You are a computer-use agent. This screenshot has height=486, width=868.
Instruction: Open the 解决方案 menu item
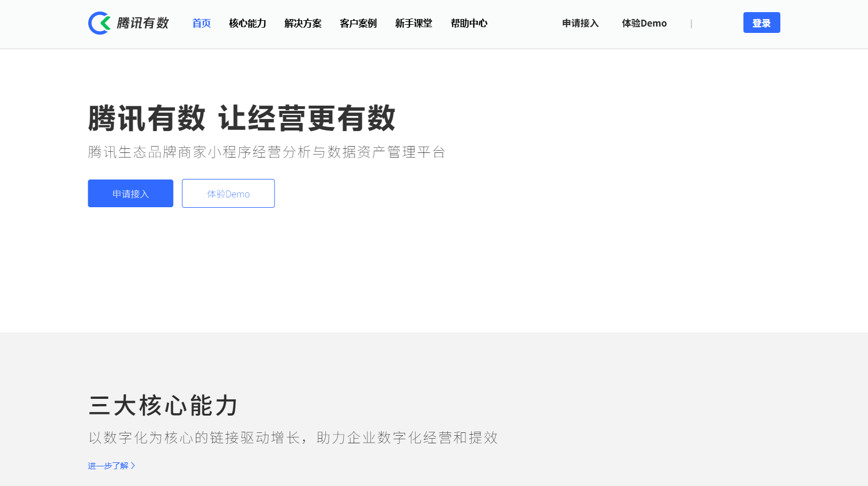coord(303,23)
